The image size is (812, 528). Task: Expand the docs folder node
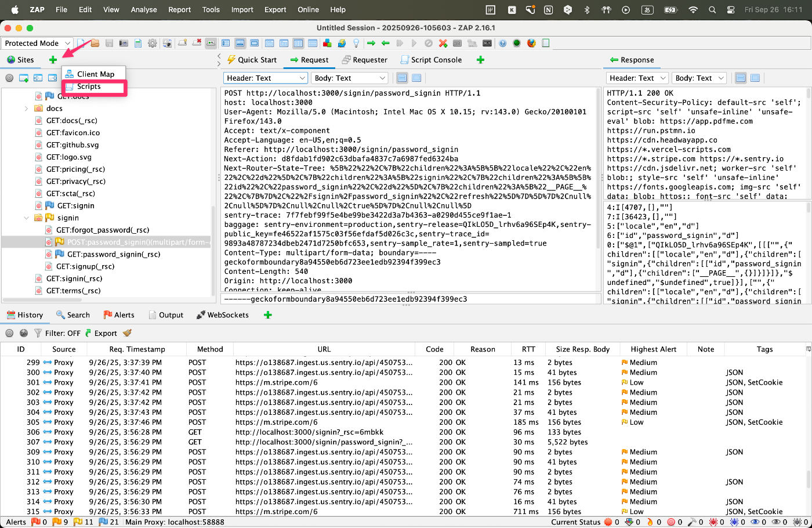coord(26,109)
